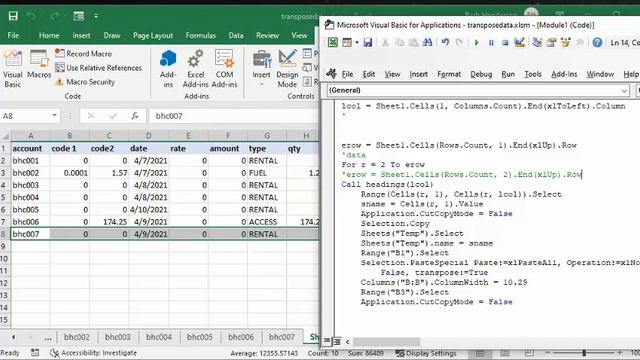Viewport: 640px width, 360px height.
Task: Open the VBA Run menu
Action: [x=508, y=74]
